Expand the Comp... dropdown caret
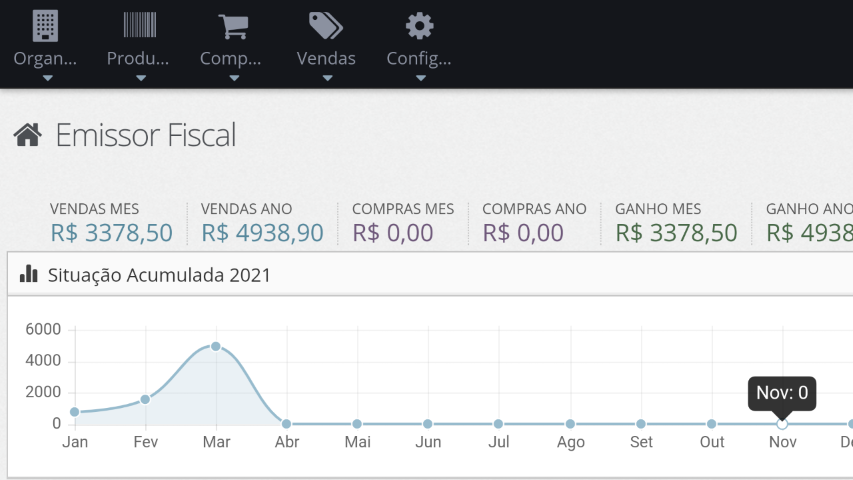The image size is (853, 480). point(232,78)
